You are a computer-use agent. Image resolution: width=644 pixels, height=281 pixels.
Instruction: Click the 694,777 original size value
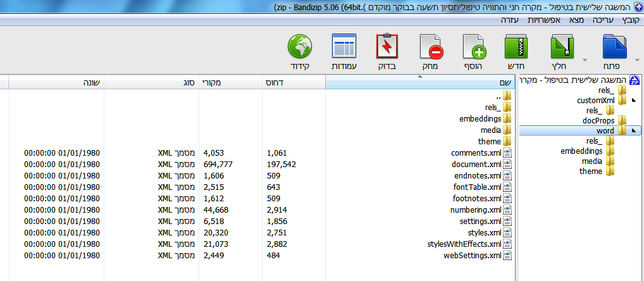218,165
